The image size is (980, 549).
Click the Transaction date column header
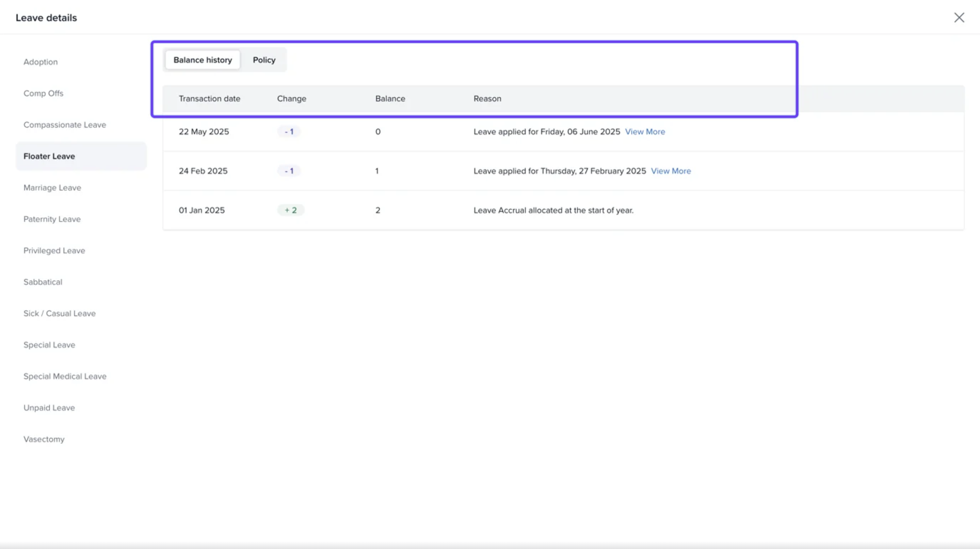pyautogui.click(x=209, y=99)
